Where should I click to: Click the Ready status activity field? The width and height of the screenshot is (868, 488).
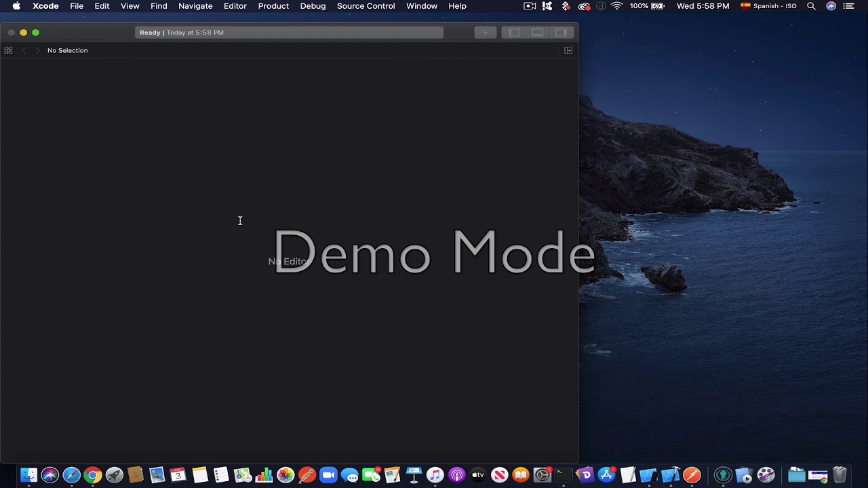(x=290, y=33)
